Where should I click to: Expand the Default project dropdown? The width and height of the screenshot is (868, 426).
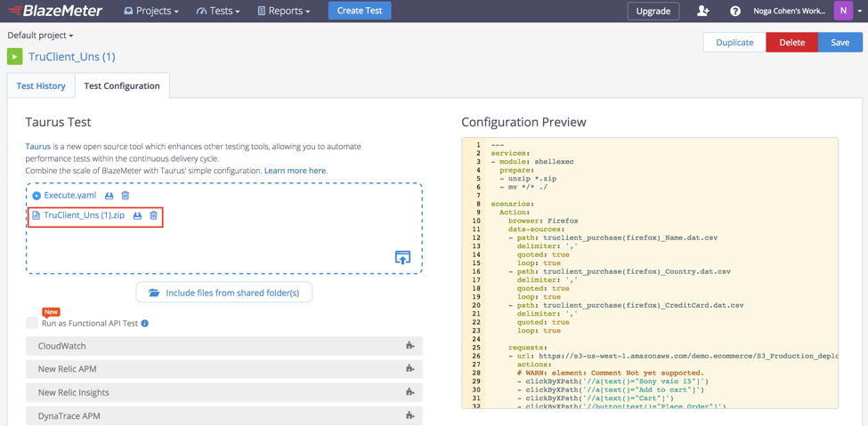point(40,36)
